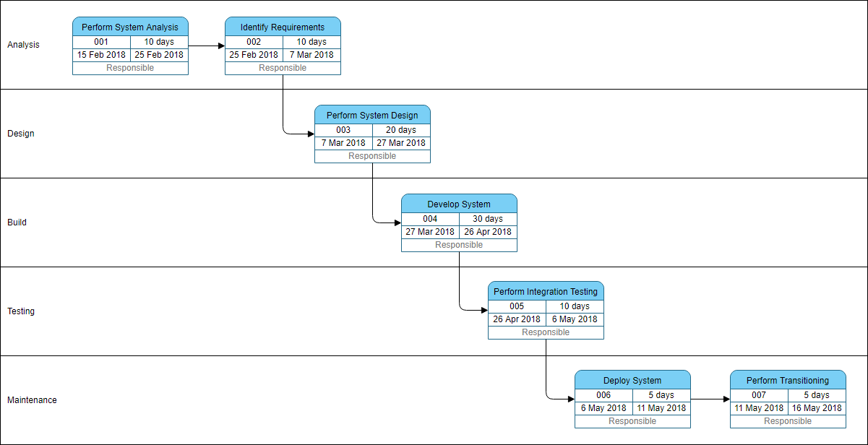Select connector from System Analysis to Identify Requirements

(207, 46)
